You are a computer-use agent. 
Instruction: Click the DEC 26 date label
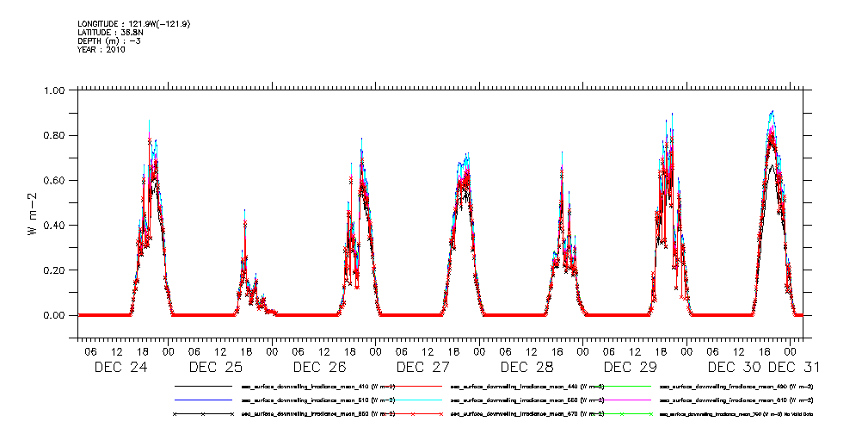[x=319, y=367]
